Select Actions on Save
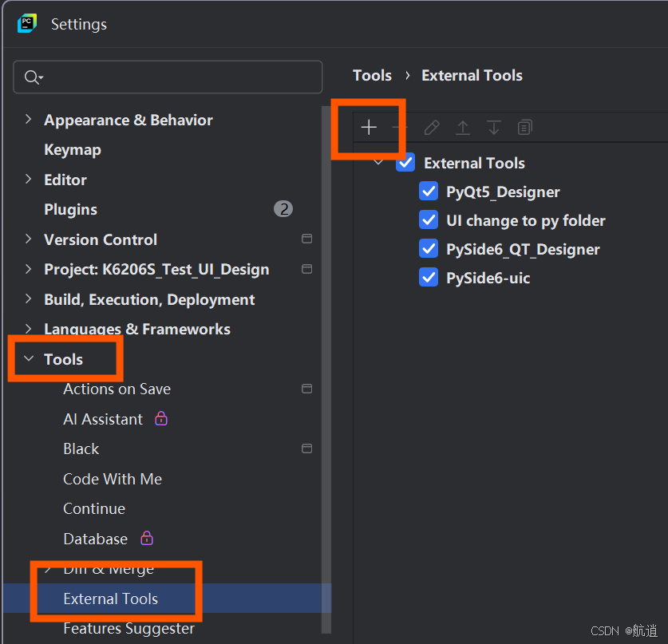The width and height of the screenshot is (668, 644). coord(117,389)
